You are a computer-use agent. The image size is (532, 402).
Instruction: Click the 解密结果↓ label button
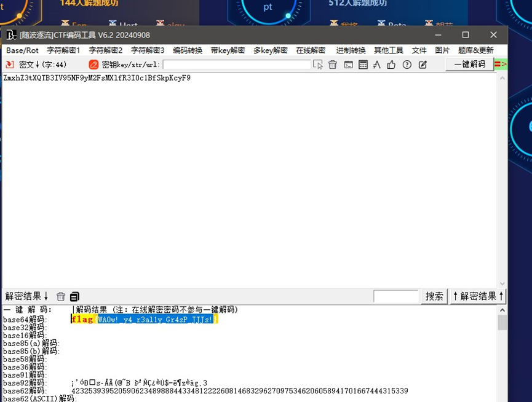point(26,296)
